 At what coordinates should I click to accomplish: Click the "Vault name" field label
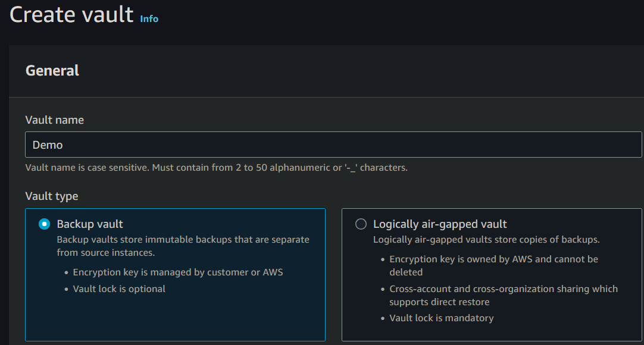(55, 120)
